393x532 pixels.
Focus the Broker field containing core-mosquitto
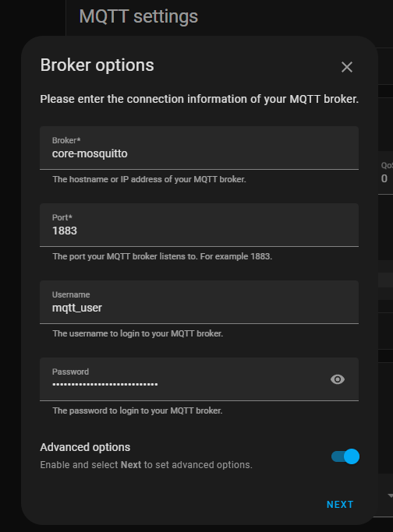(x=199, y=148)
